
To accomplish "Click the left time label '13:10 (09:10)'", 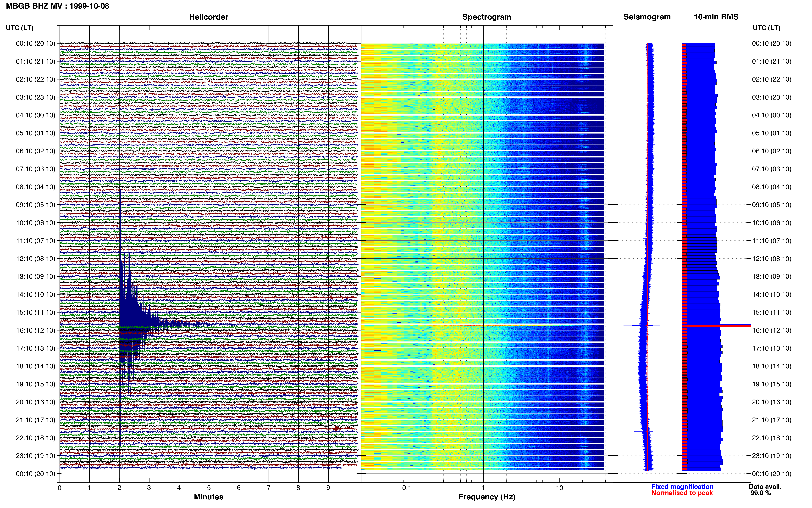I will point(36,277).
